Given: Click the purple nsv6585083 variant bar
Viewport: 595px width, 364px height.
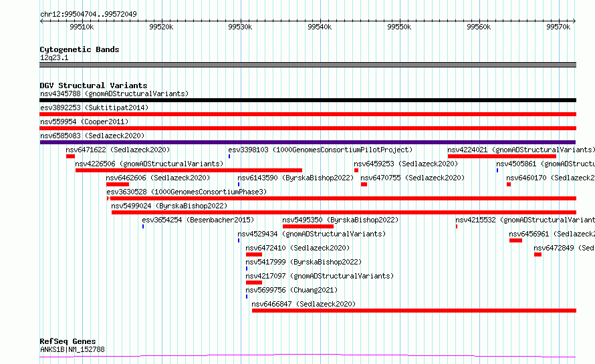Looking at the screenshot, I should (x=308, y=142).
